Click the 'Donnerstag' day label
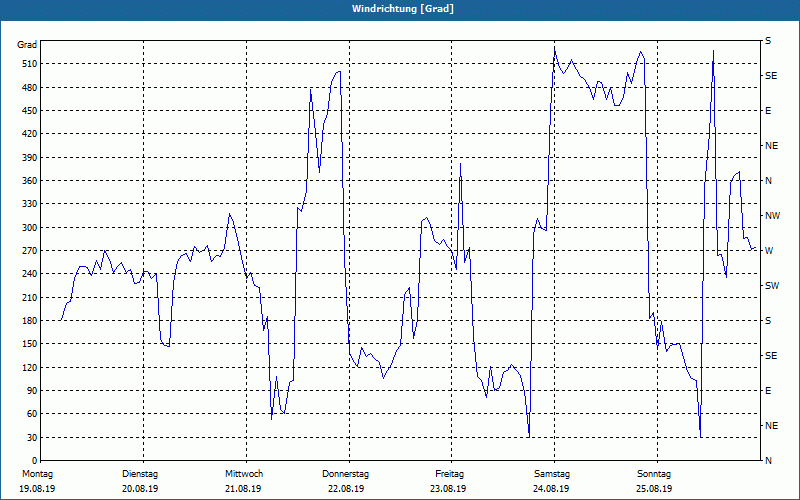Viewport: 800px width, 500px height. [x=345, y=474]
